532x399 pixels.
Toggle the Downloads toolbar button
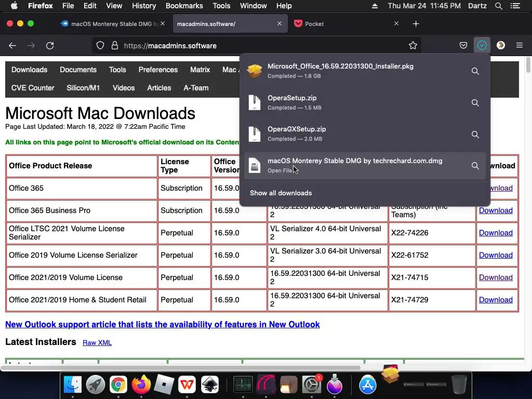coord(482,45)
